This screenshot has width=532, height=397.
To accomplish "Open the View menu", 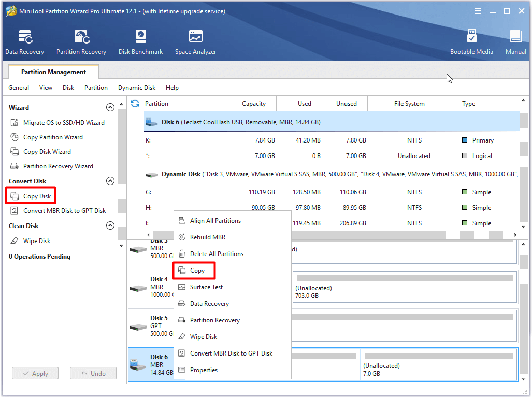I will point(46,88).
